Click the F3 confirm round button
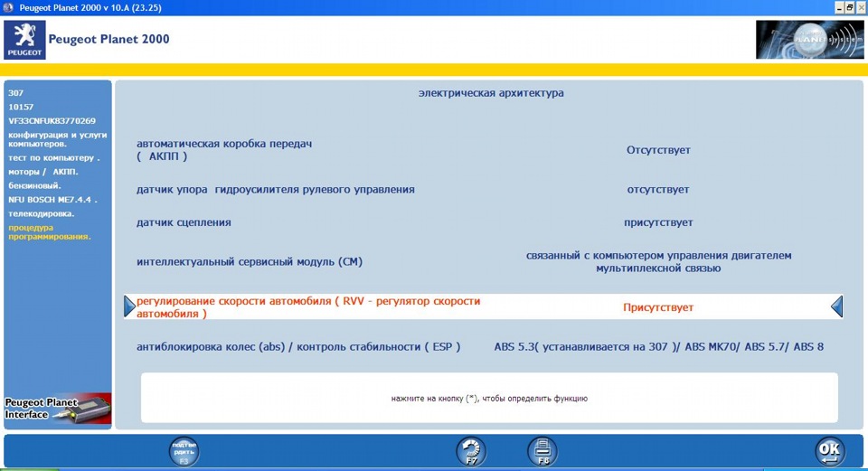Image resolution: width=868 pixels, height=471 pixels. click(x=184, y=452)
